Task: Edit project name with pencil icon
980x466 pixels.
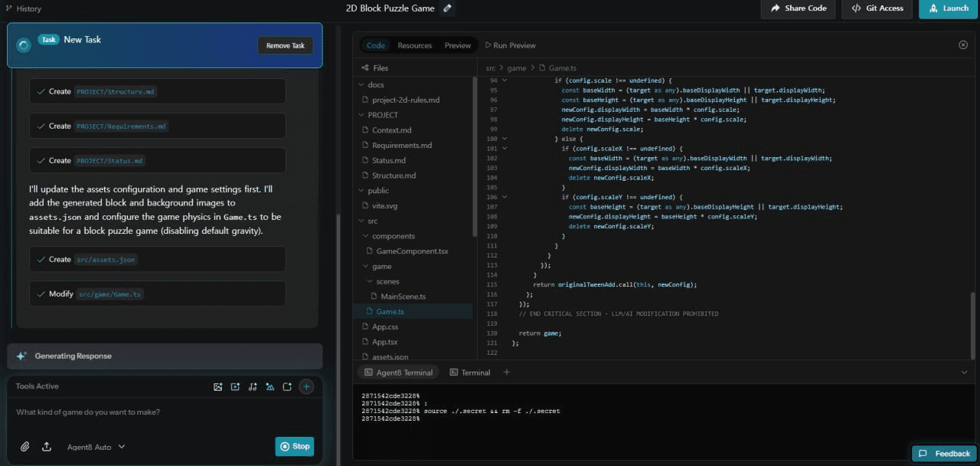Action: click(448, 8)
